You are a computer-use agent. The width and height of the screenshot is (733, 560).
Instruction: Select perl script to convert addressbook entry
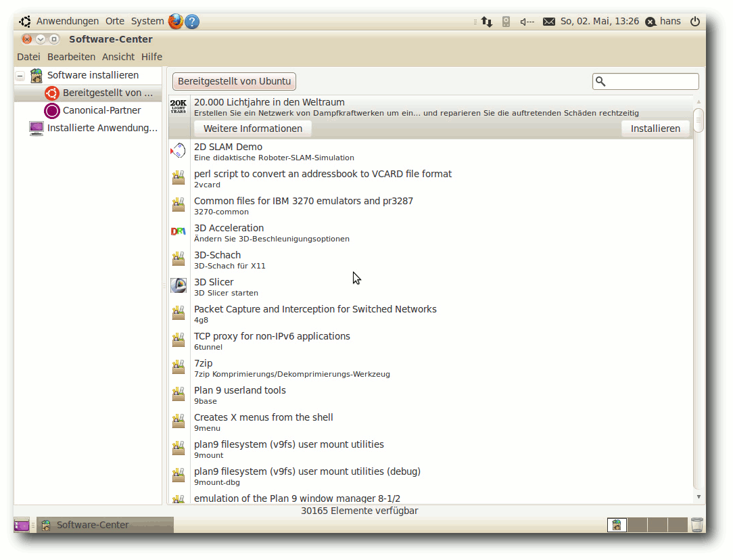coord(431,178)
